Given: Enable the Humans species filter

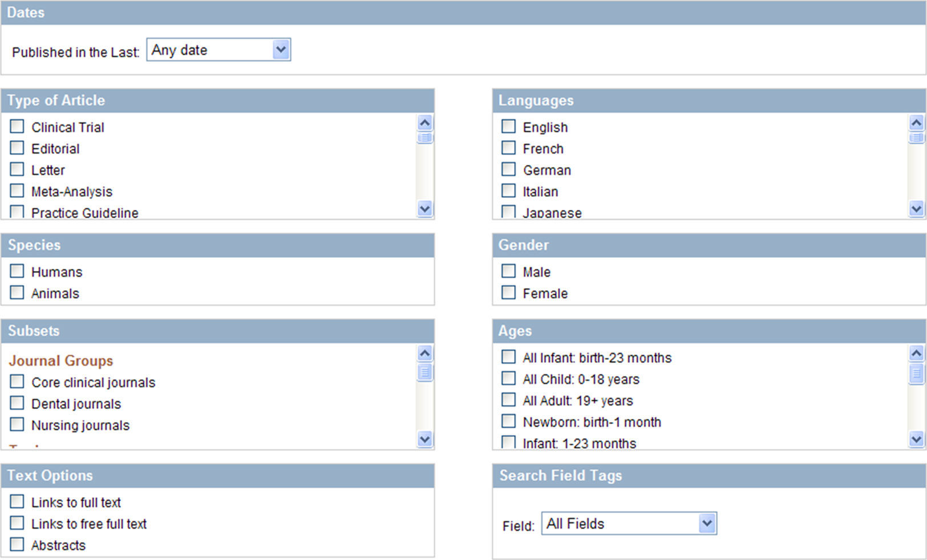Looking at the screenshot, I should [x=17, y=271].
